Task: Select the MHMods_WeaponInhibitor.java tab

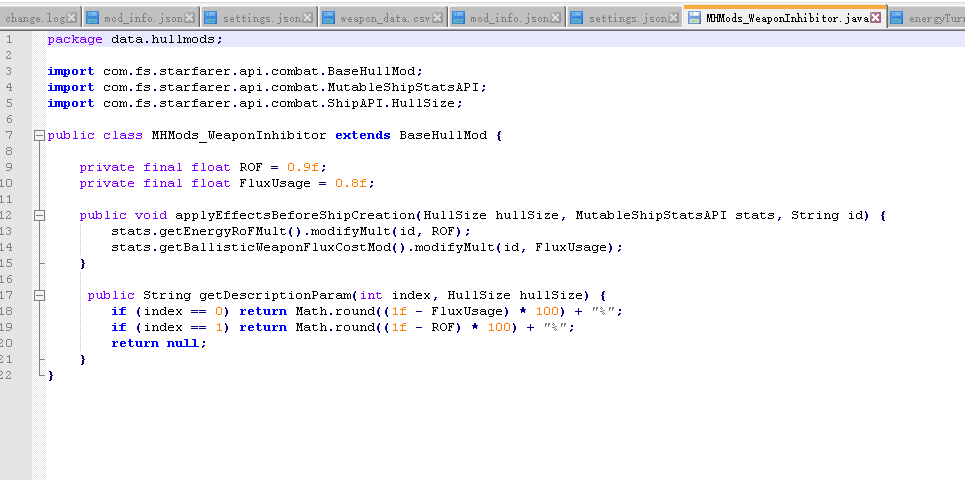Action: pos(786,18)
